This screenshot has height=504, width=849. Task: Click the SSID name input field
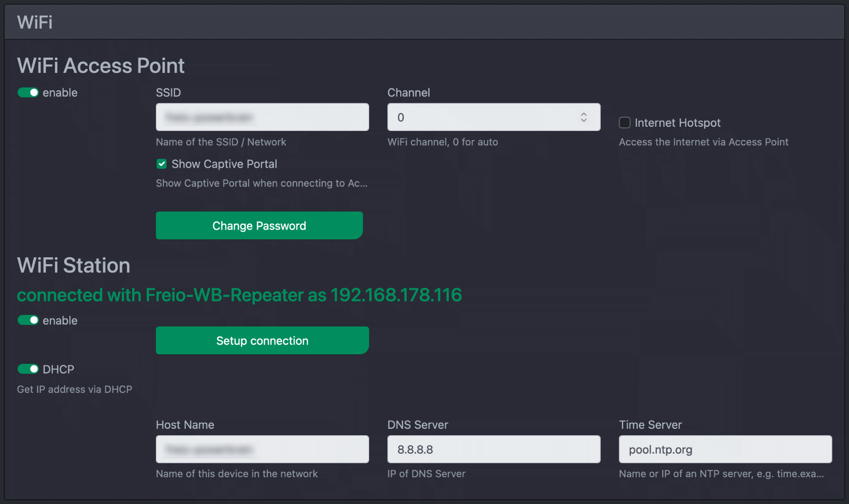pos(262,117)
